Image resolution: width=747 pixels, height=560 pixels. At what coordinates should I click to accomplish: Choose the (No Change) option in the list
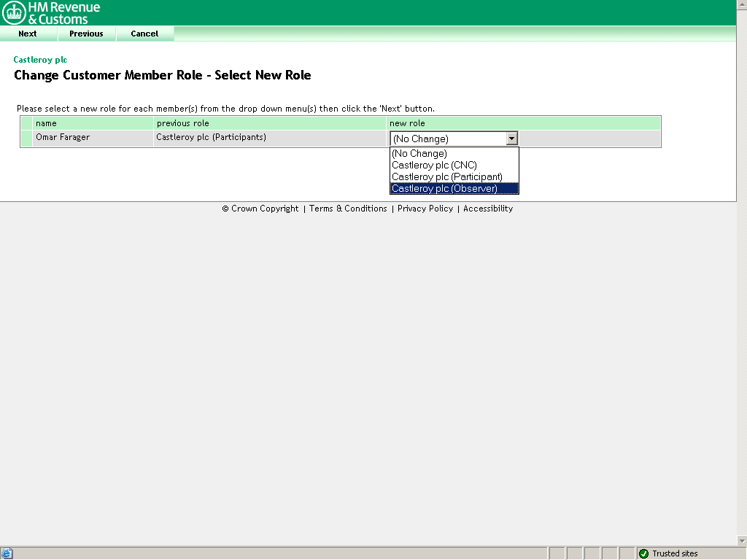coord(419,154)
